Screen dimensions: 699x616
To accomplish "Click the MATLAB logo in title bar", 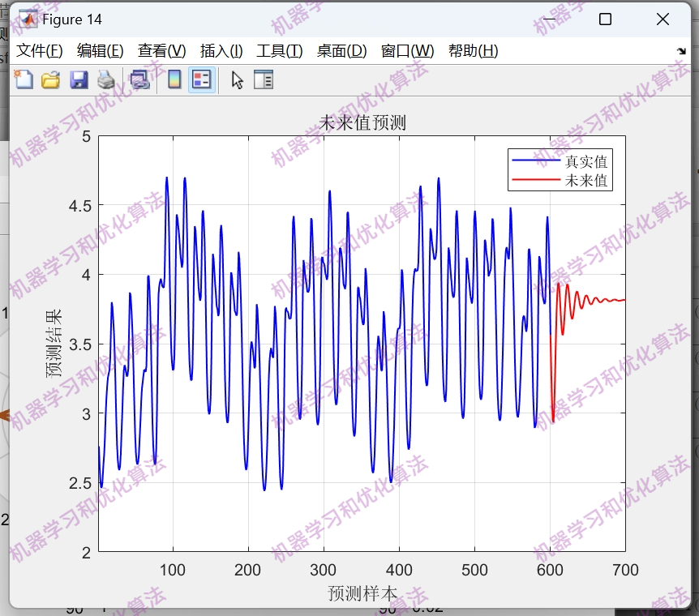I will 28,19.
